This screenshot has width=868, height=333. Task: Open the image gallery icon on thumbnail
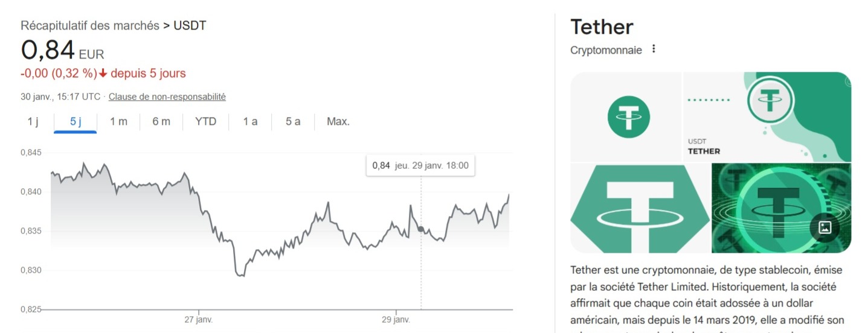coord(825,227)
